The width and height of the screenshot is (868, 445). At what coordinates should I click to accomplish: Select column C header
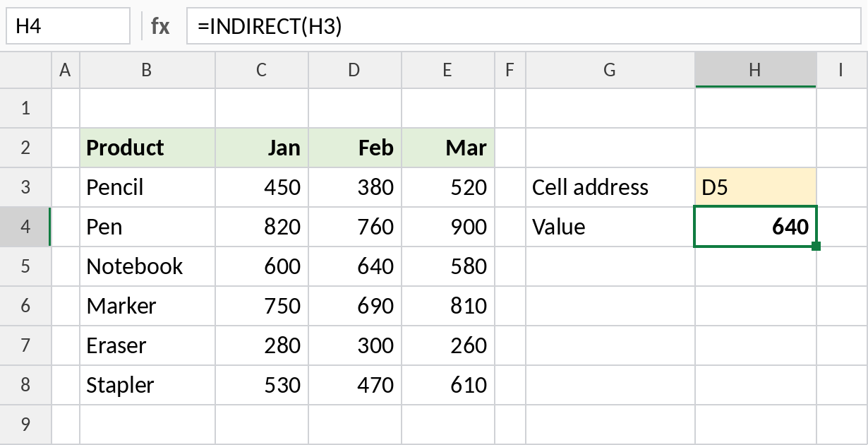click(x=262, y=69)
